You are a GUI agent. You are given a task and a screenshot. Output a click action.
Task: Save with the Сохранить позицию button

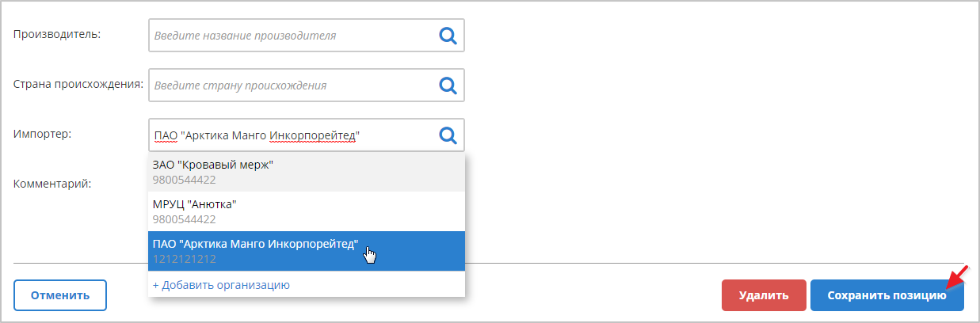(x=887, y=295)
